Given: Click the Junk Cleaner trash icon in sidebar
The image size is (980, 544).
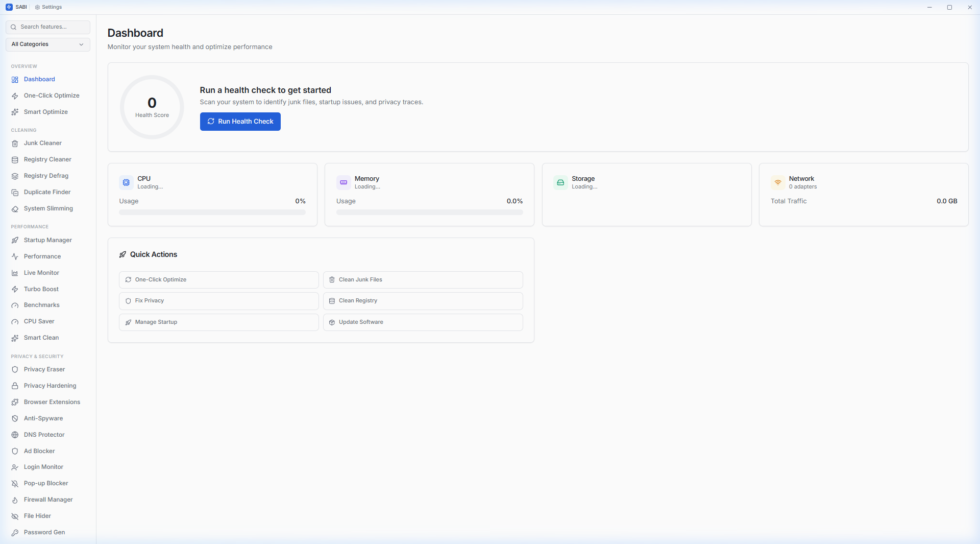Looking at the screenshot, I should pyautogui.click(x=15, y=144).
